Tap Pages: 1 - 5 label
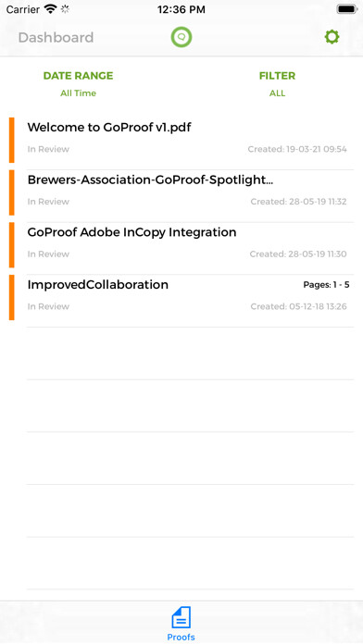 326,285
